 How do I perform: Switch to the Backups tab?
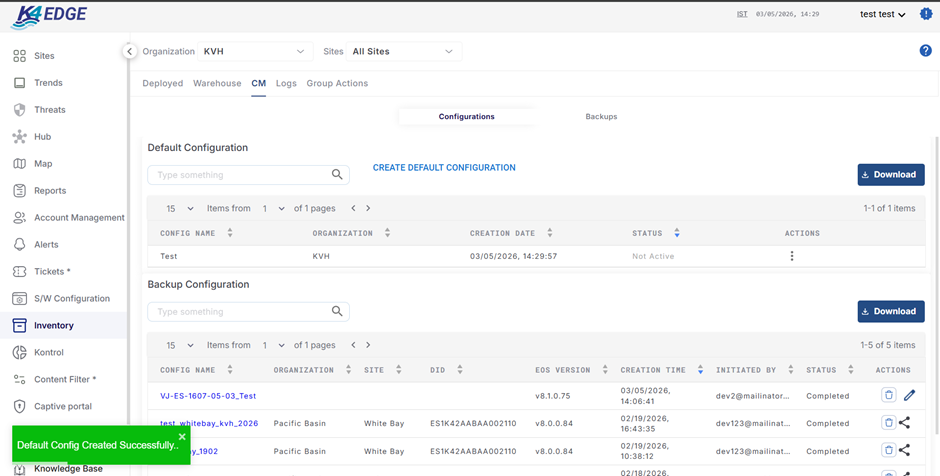coord(601,117)
